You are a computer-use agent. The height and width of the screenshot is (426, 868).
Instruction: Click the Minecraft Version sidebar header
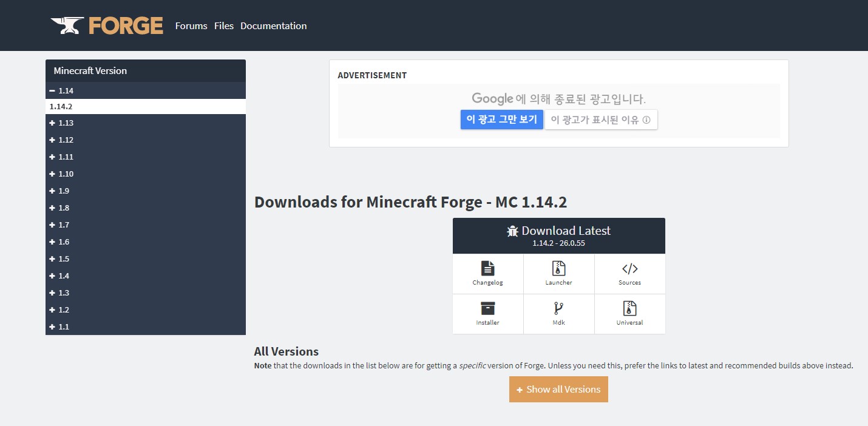tap(146, 70)
